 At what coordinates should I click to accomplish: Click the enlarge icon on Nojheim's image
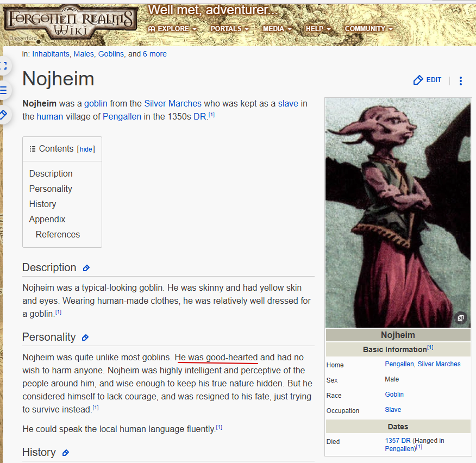pos(460,318)
